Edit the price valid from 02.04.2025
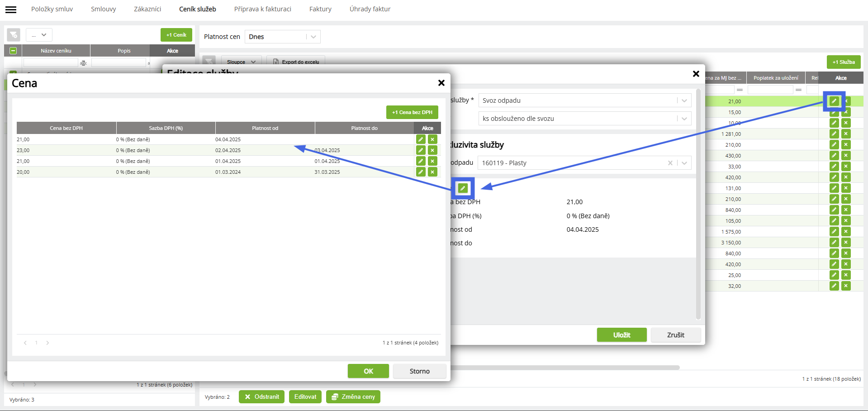 [421, 150]
